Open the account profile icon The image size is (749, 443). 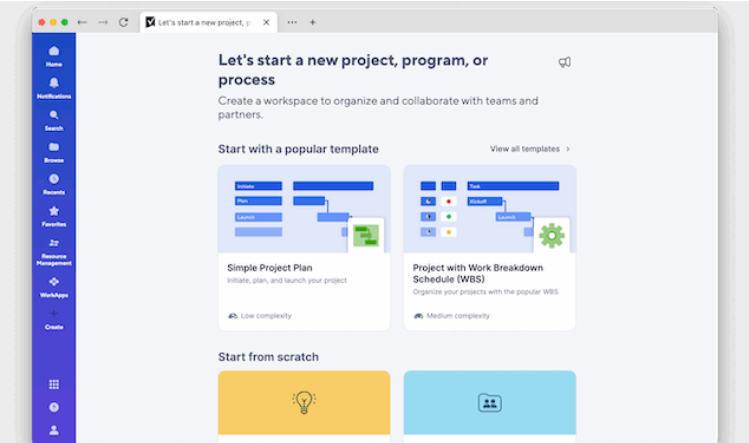pyautogui.click(x=54, y=430)
